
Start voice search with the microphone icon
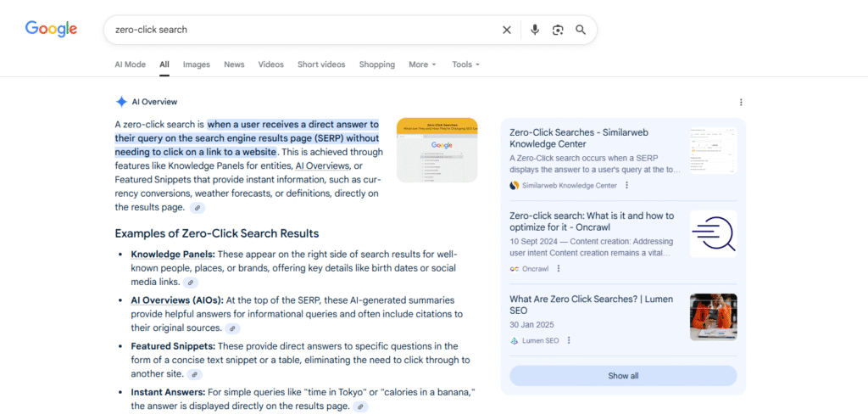click(x=535, y=30)
